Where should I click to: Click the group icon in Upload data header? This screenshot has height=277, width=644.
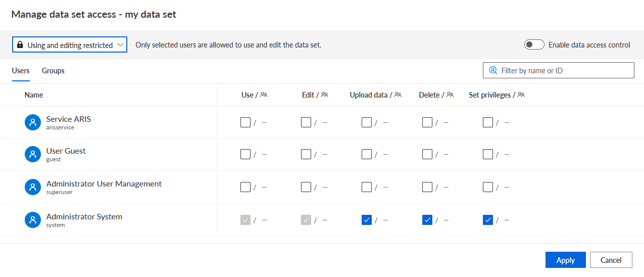click(x=398, y=95)
